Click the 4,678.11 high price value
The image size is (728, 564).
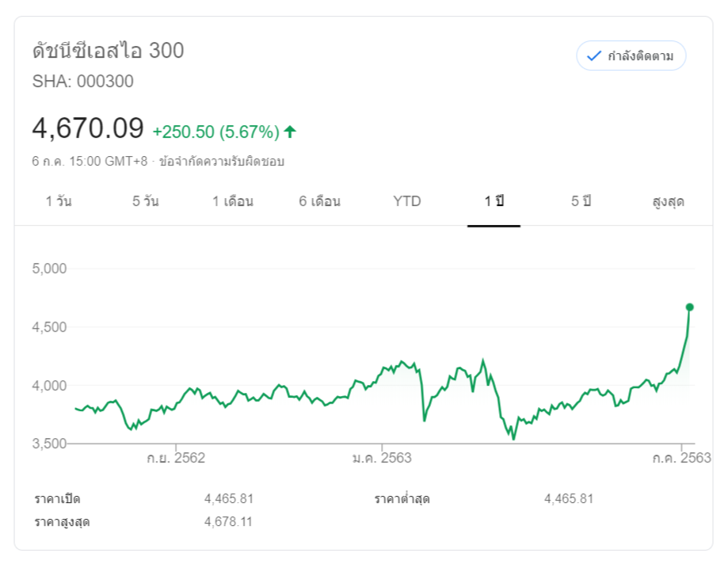click(x=228, y=522)
